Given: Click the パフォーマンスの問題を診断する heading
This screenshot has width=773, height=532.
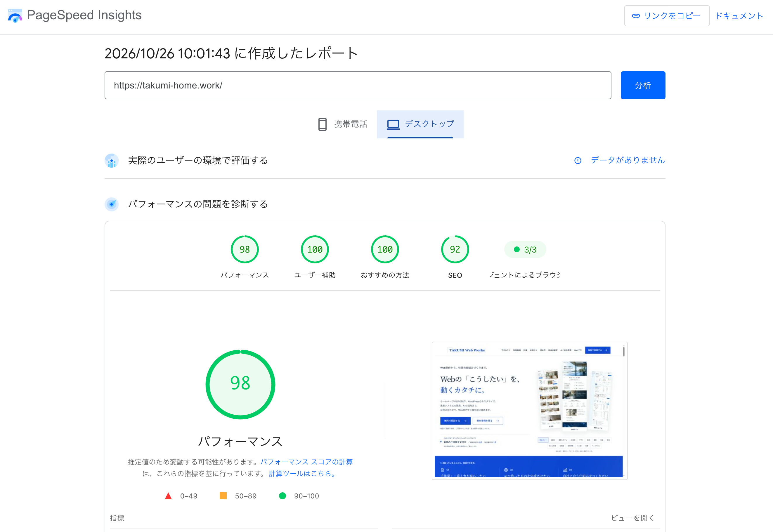Looking at the screenshot, I should pos(198,204).
